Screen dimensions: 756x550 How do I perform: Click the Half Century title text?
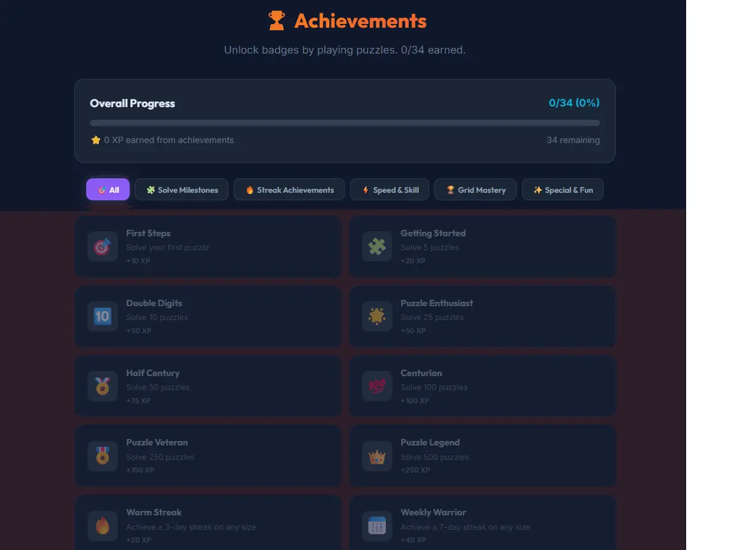click(x=153, y=373)
